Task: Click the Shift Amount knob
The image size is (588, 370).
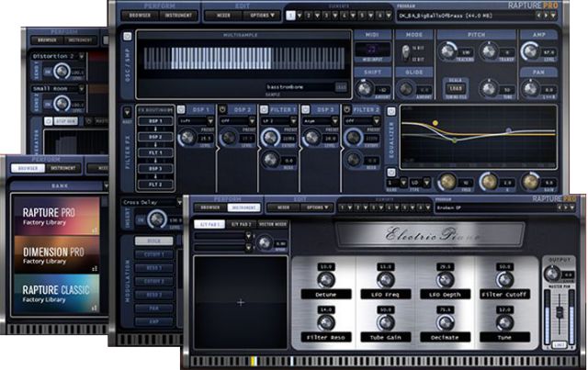Action: coord(364,89)
